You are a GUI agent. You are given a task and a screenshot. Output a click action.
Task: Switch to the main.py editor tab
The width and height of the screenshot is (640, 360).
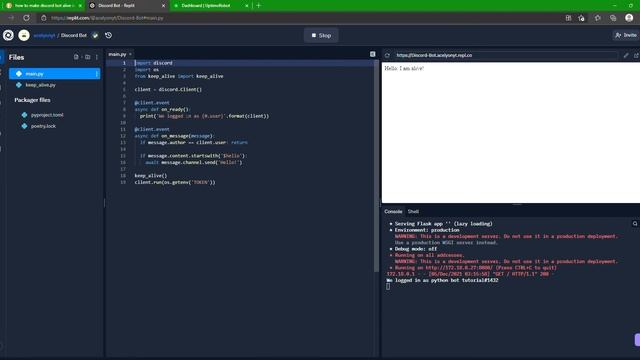[117, 54]
